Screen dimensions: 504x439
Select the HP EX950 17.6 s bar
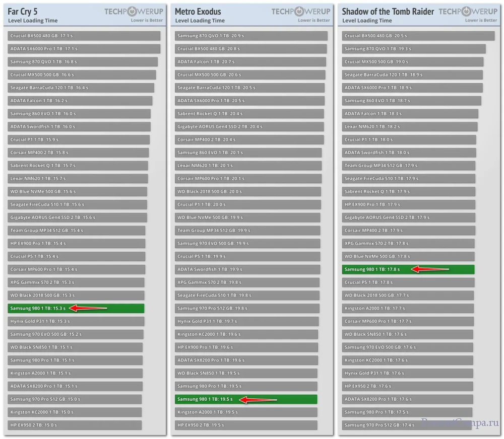[x=408, y=386]
